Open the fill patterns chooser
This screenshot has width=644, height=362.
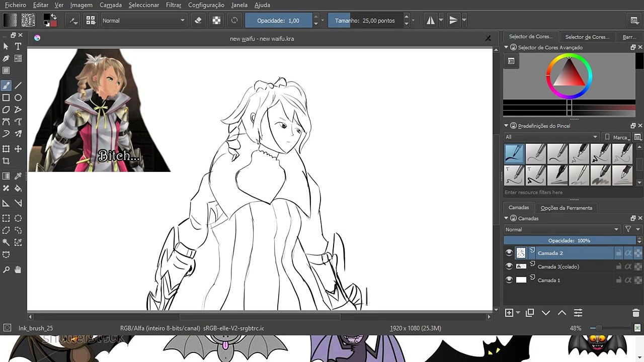tap(28, 20)
